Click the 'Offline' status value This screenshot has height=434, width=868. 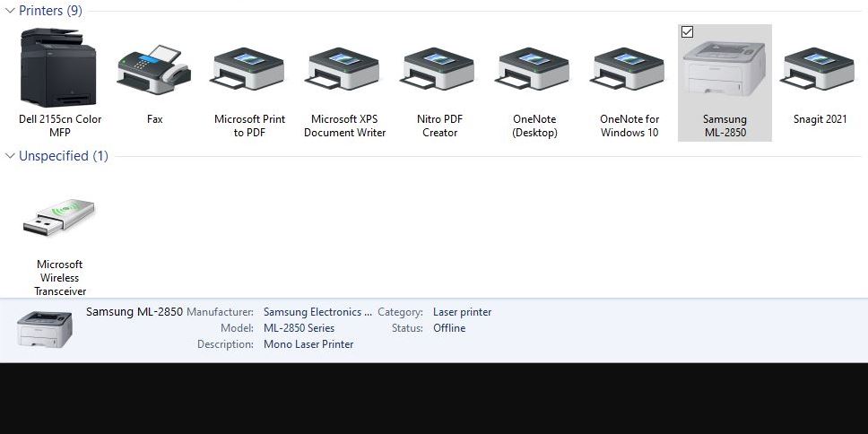449,328
